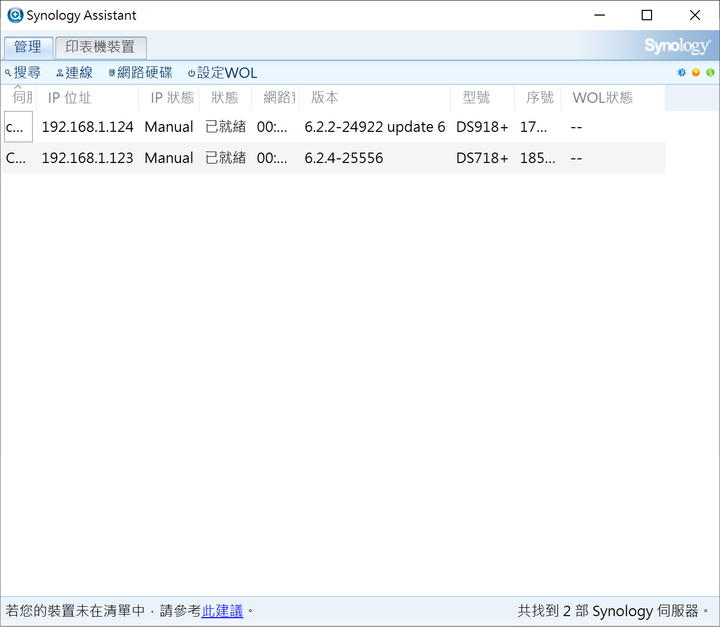Click the server name column header
Viewport: 720px width, 627px height.
click(x=19, y=98)
